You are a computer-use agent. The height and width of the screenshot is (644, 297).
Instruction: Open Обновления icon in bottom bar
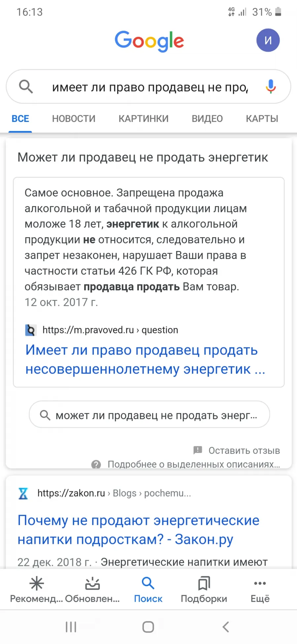tap(92, 584)
